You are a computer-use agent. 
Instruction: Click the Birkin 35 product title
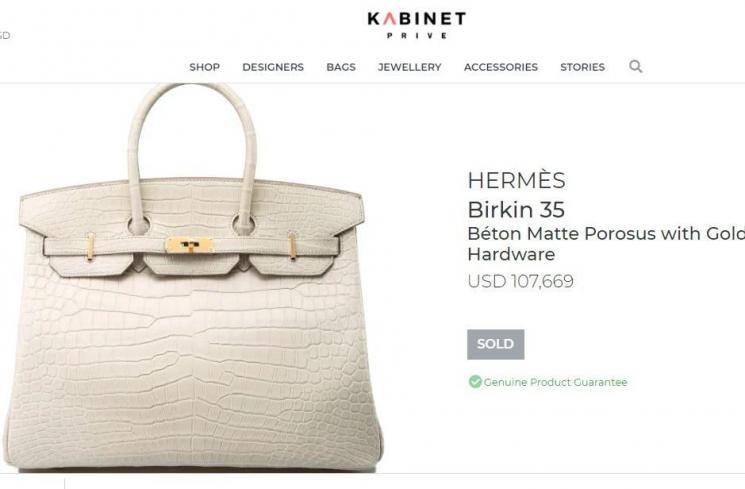pyautogui.click(x=516, y=210)
